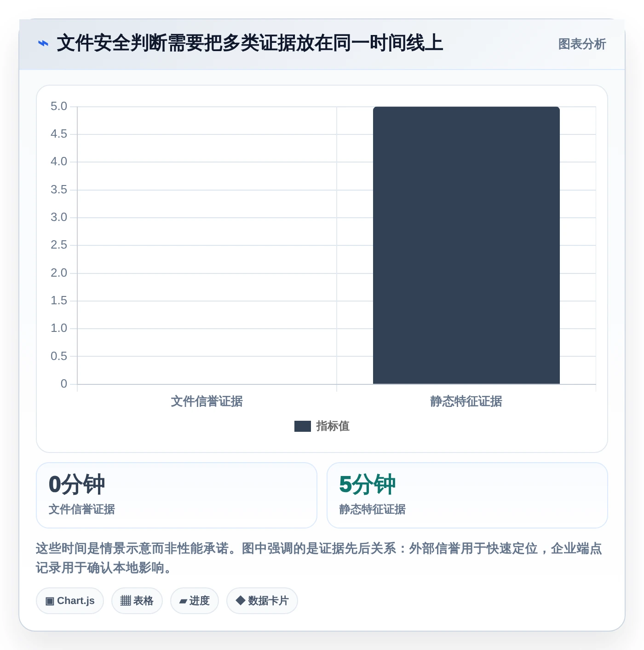This screenshot has width=644, height=650.
Task: Click the 静态特征证据 caption in the card
Action: coord(373,509)
